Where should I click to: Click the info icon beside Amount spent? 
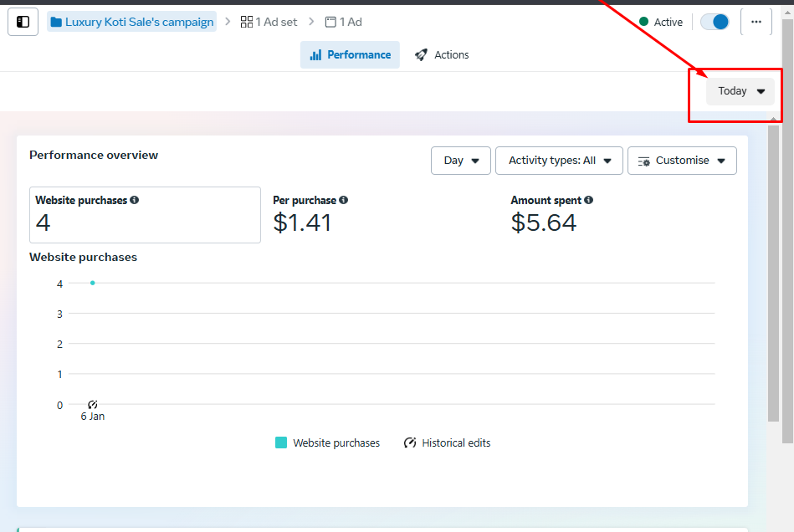coord(589,201)
